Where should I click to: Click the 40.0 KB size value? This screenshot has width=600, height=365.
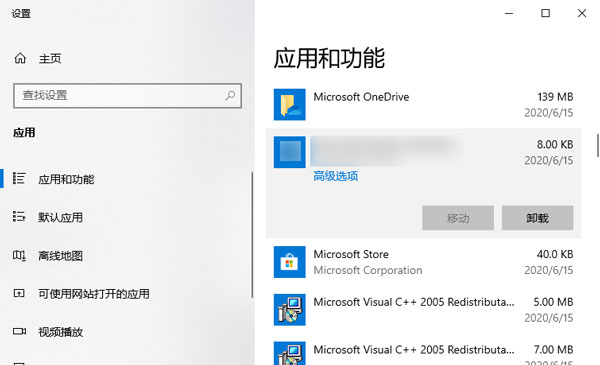click(555, 254)
